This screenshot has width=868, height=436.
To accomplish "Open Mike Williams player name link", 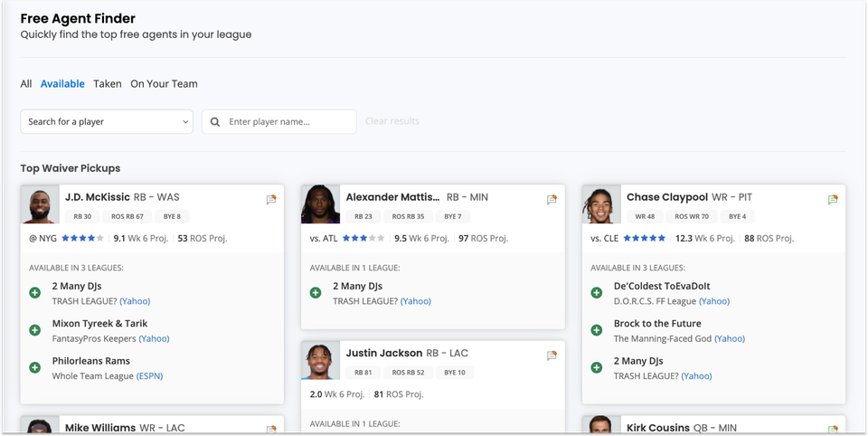I will 100,428.
